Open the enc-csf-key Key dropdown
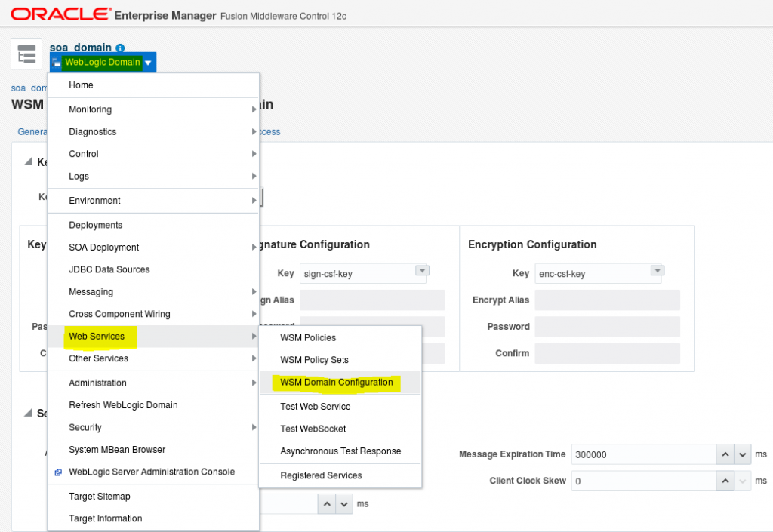 click(658, 270)
